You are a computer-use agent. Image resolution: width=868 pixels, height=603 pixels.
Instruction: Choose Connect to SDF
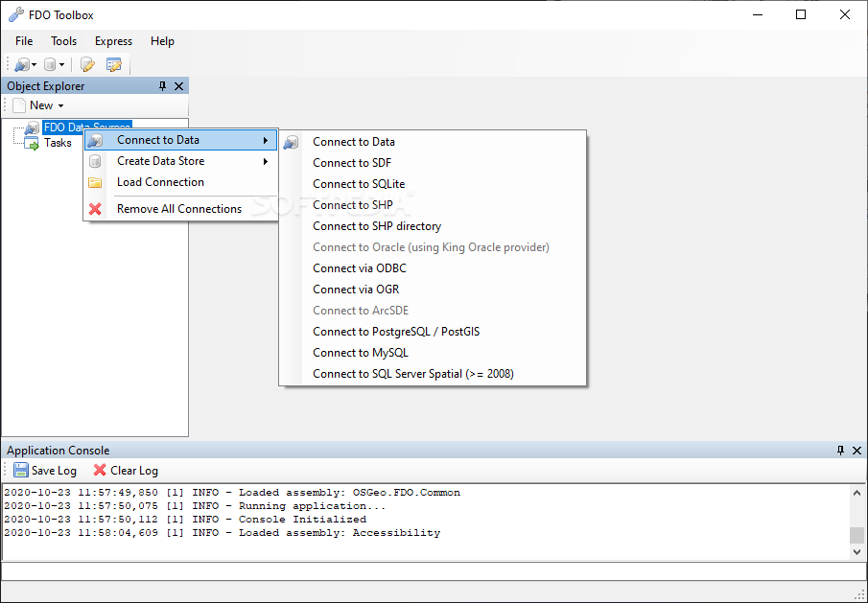[433, 163]
